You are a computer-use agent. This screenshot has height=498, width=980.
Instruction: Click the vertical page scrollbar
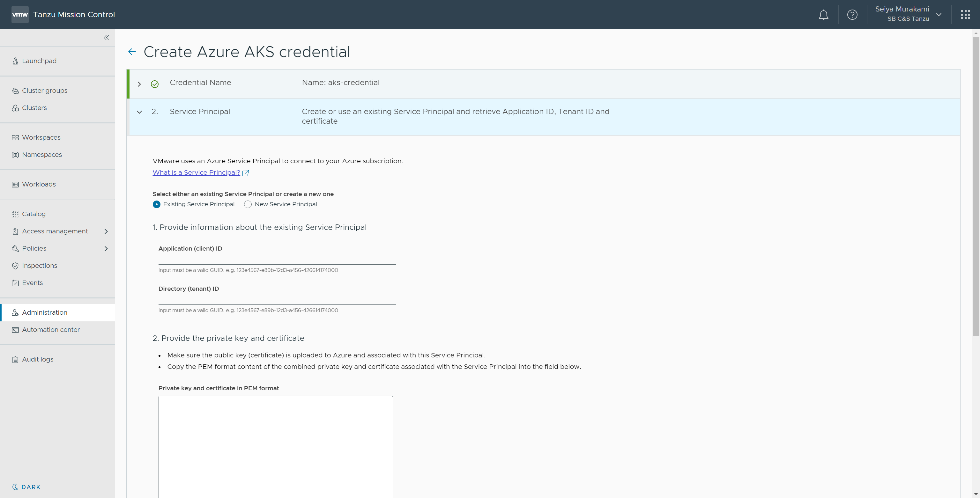pos(976,186)
